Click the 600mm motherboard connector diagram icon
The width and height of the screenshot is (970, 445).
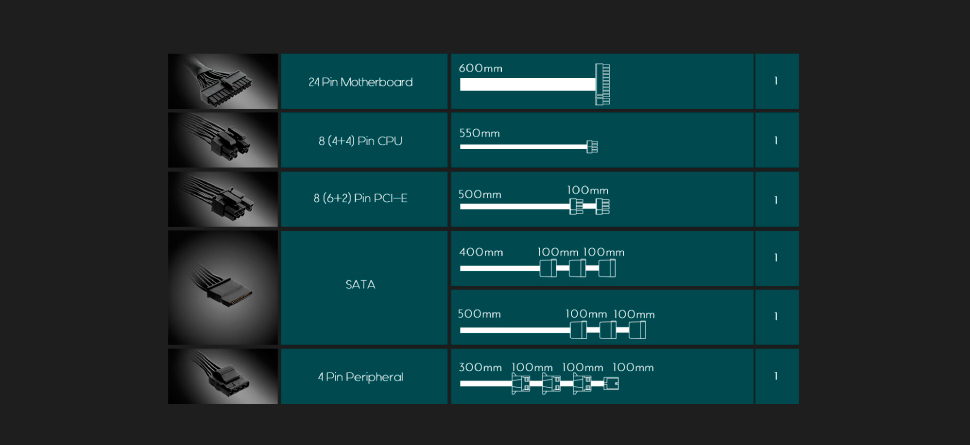[x=602, y=84]
